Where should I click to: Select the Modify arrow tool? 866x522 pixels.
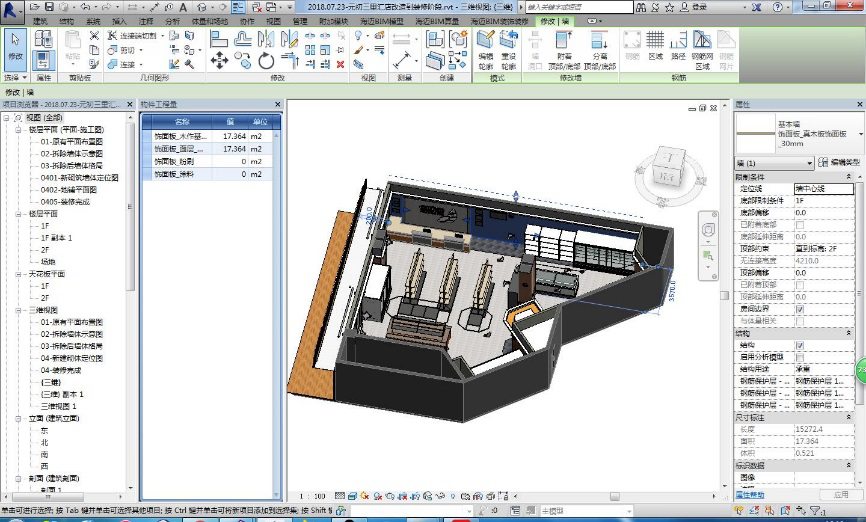click(x=15, y=49)
